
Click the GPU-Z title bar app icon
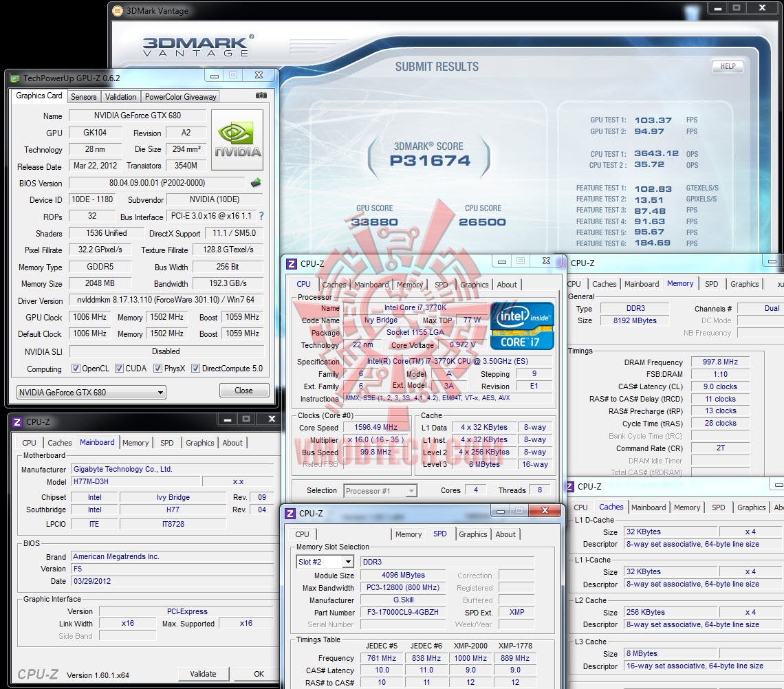(14, 78)
